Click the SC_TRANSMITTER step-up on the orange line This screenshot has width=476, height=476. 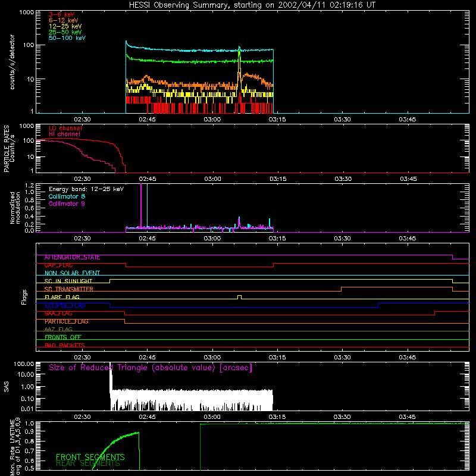(x=341, y=289)
